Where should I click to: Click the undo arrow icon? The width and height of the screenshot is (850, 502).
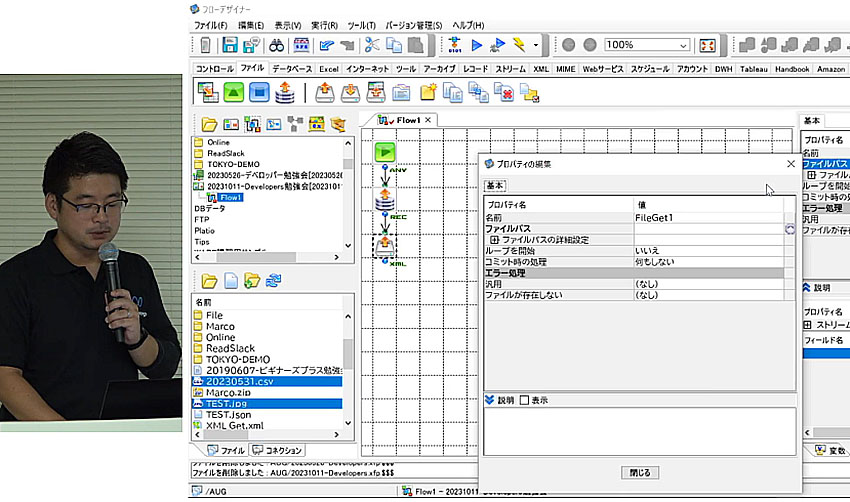tap(326, 45)
